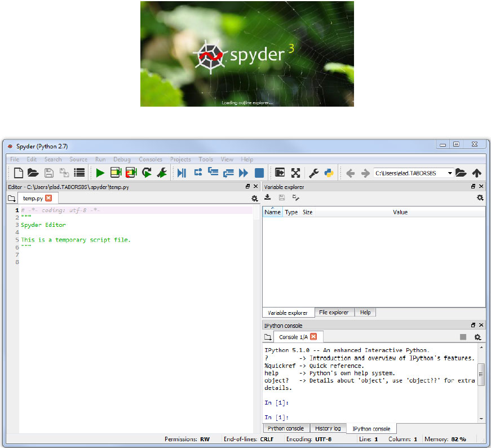
Task: Open Editor options gear icon
Action: pyautogui.click(x=255, y=199)
